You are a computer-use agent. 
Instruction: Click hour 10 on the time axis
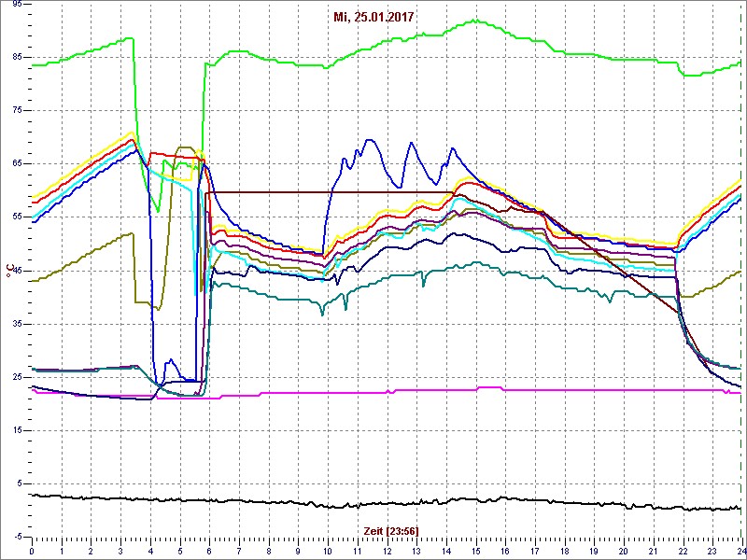point(328,549)
